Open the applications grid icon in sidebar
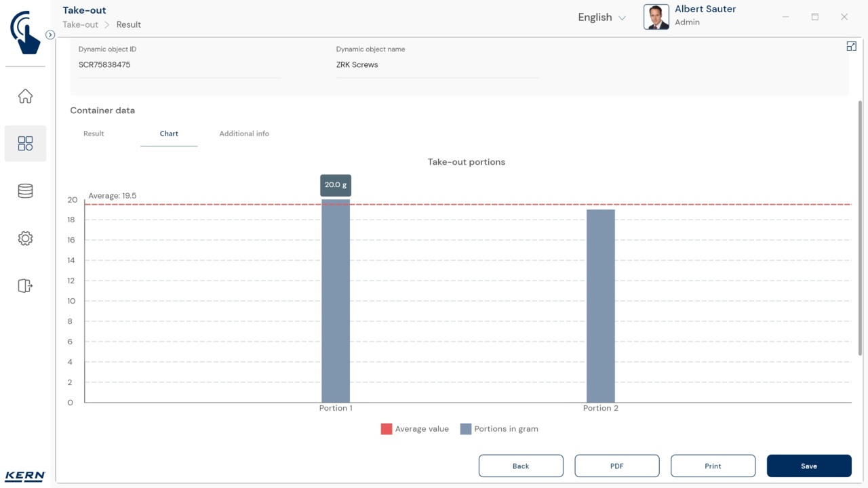 pyautogui.click(x=25, y=144)
